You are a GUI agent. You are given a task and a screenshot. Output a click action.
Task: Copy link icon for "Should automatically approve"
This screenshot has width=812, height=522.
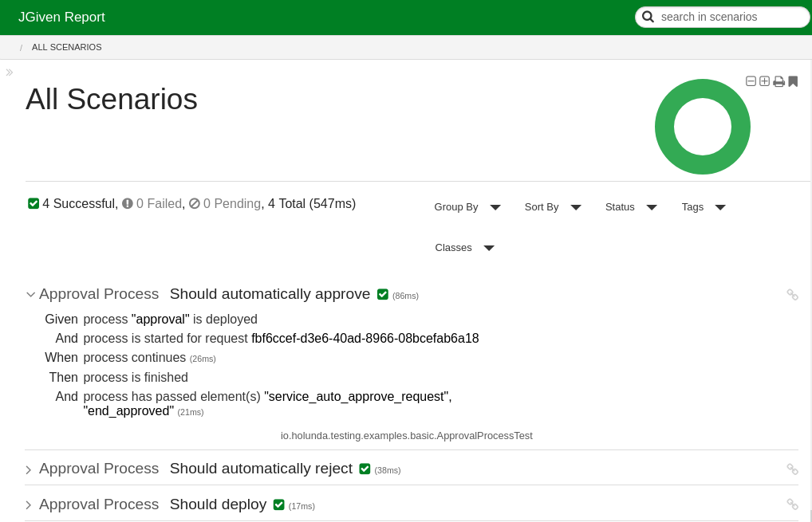pyautogui.click(x=792, y=294)
